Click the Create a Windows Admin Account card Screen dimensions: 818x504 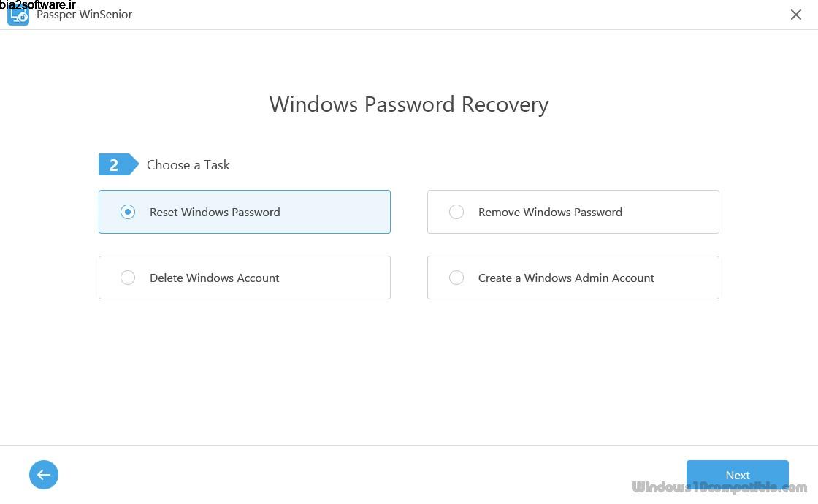(x=573, y=278)
